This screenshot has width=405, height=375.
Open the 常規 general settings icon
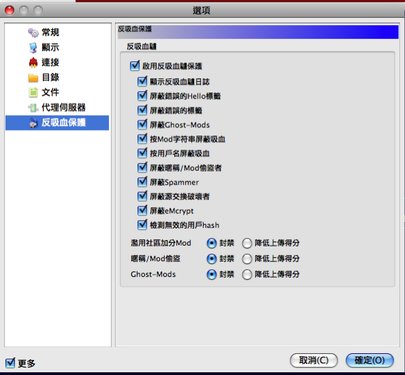click(33, 32)
